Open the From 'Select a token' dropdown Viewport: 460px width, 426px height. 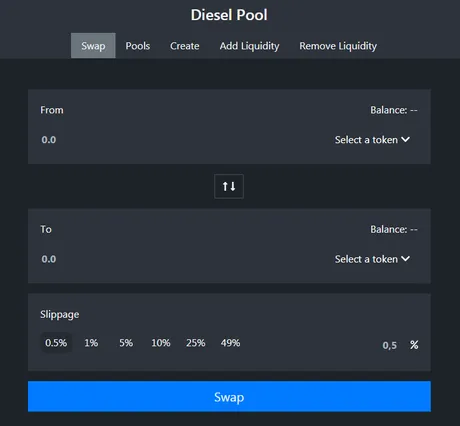point(372,140)
